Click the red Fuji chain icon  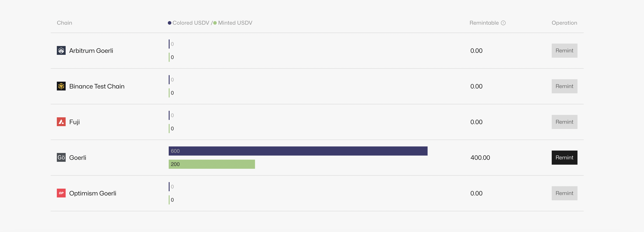click(x=61, y=122)
